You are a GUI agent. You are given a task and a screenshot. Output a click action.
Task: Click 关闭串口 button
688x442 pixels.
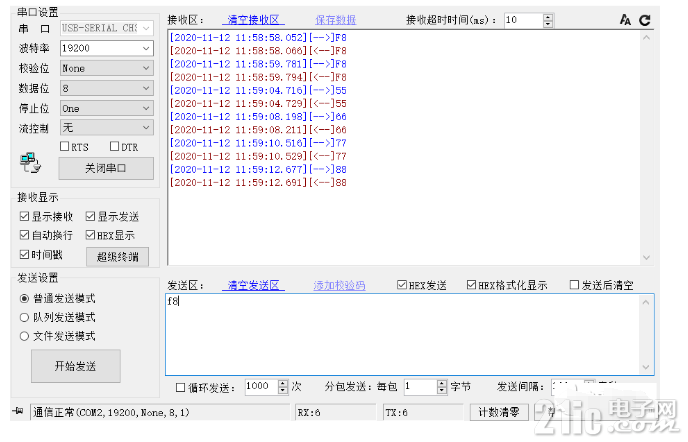coord(106,169)
